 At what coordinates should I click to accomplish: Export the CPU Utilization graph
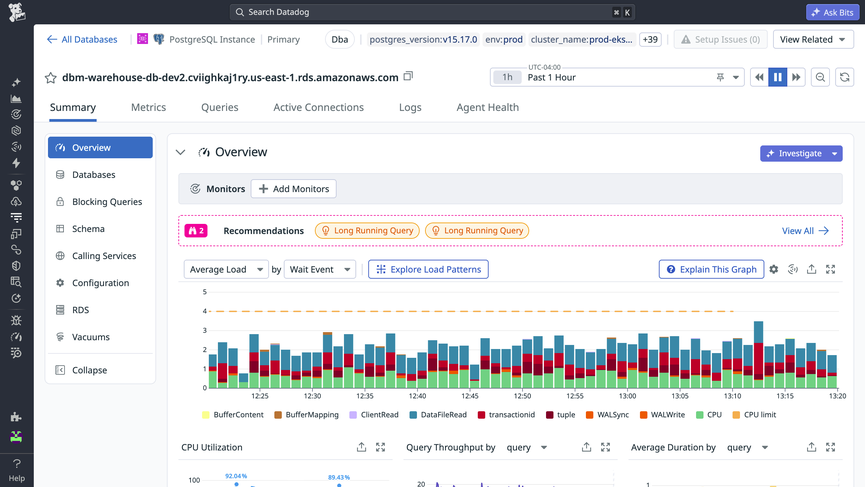point(361,447)
